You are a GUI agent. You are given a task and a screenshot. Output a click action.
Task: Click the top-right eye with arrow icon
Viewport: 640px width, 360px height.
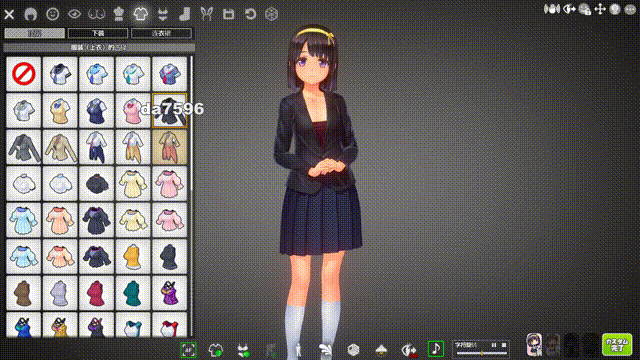click(x=569, y=9)
